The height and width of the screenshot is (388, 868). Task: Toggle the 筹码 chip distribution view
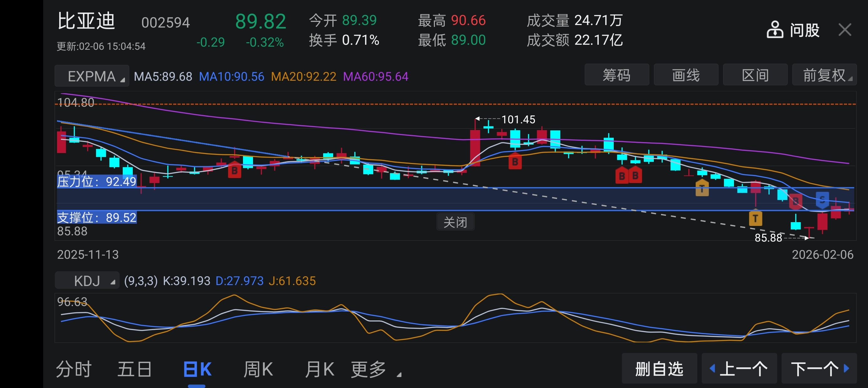(616, 75)
